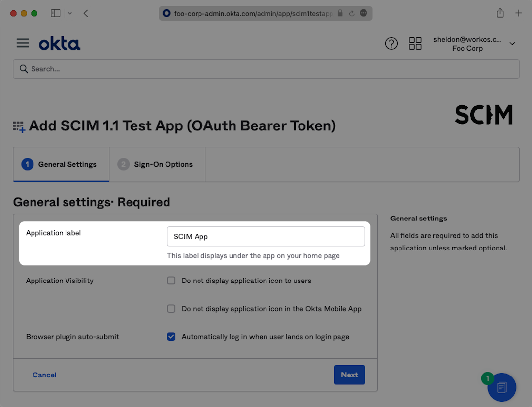Viewport: 532px width, 407px height.
Task: Open the Okta hamburger navigation menu
Action: click(x=23, y=43)
